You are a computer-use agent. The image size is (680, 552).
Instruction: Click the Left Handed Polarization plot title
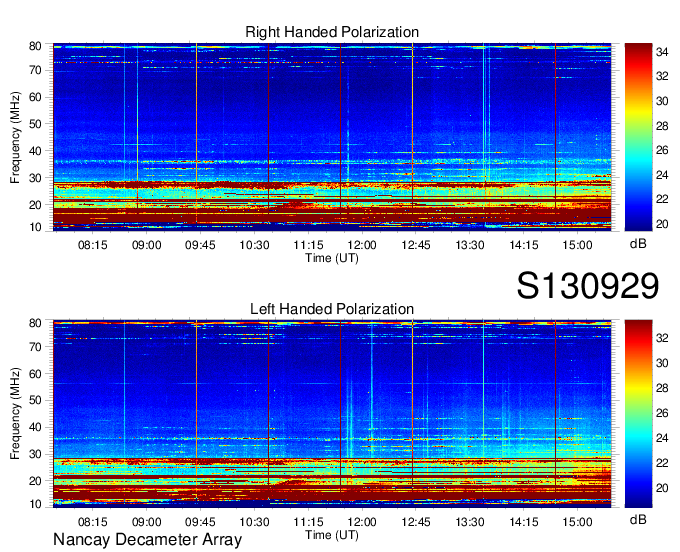coord(332,309)
